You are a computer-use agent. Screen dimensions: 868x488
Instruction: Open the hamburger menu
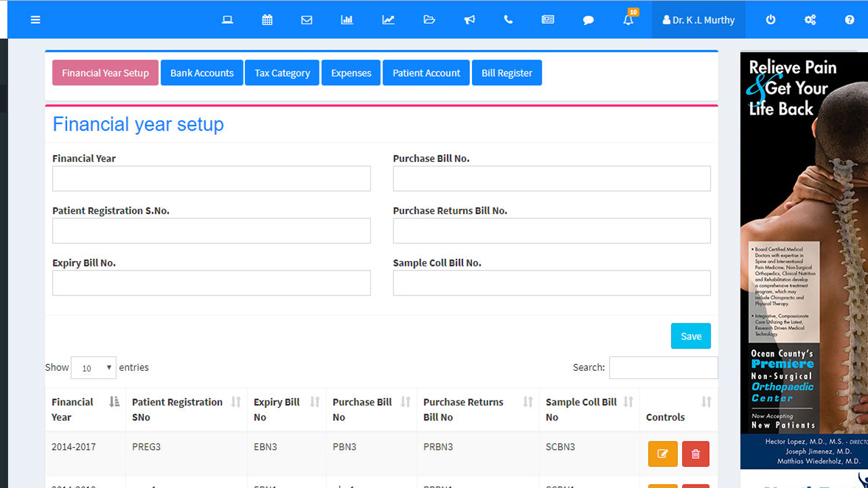tap(35, 20)
